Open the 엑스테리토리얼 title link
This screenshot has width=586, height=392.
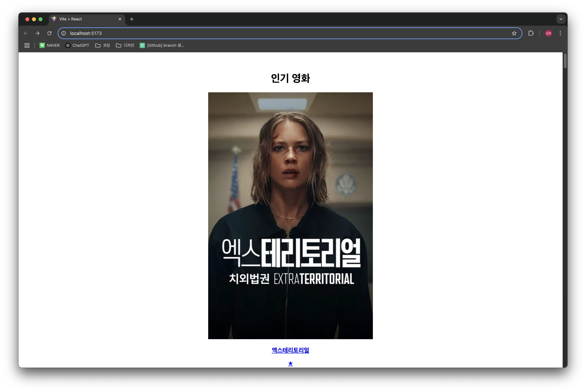tap(291, 350)
